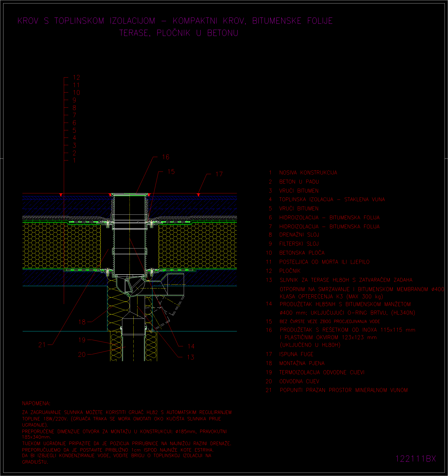Click line "I PLASTIČNIM OKVIROM 123x123 mm"
The image size is (448, 476).
(328, 338)
